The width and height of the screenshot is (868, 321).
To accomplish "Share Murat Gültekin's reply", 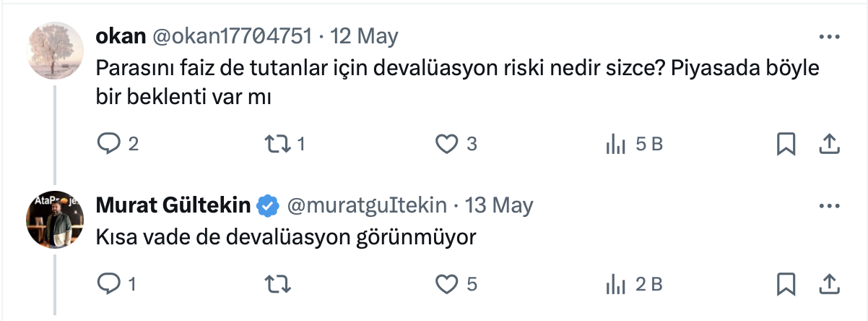I will [828, 284].
